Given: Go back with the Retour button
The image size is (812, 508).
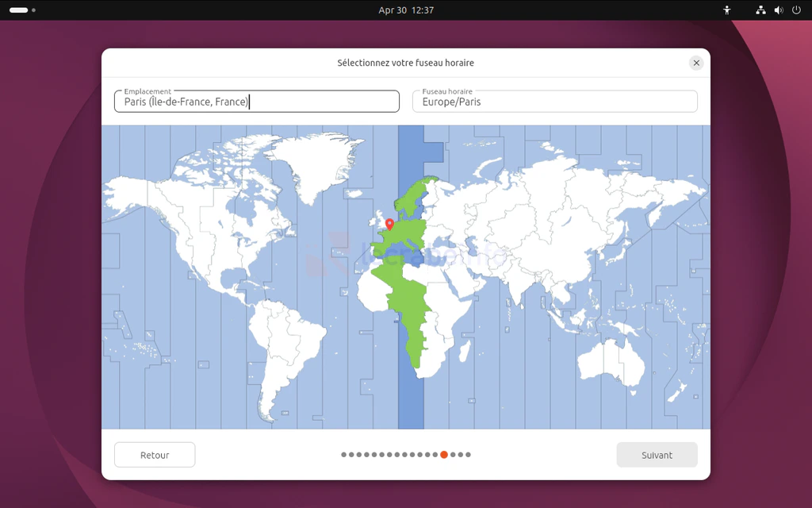Looking at the screenshot, I should click(x=155, y=455).
